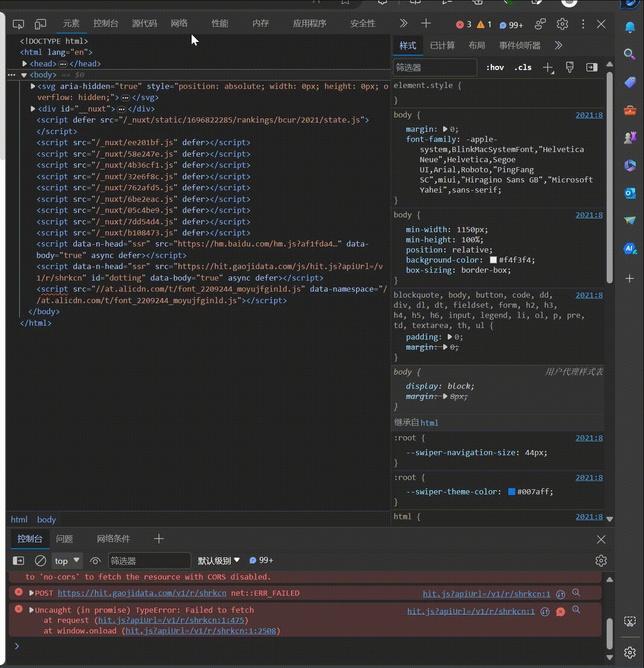Switch drawer to 网络条件 tab

click(113, 539)
